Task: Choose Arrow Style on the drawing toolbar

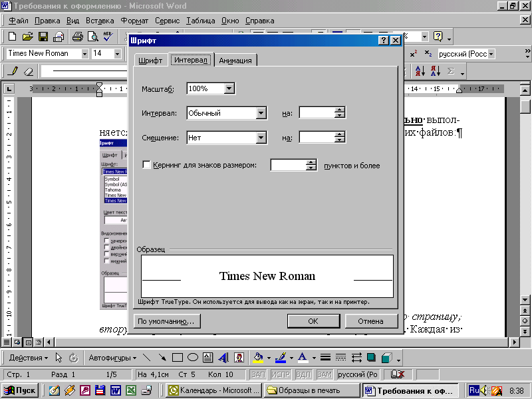Action: pos(356,358)
